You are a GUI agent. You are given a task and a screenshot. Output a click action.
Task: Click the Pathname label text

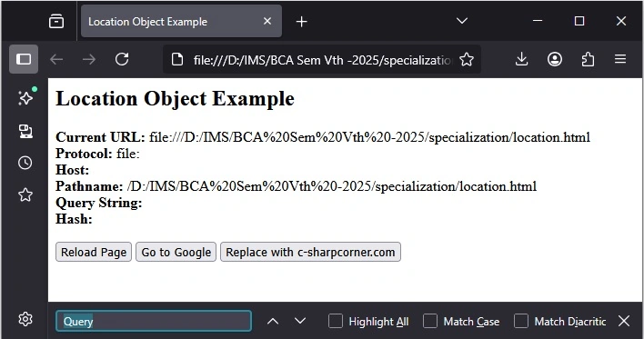(x=89, y=186)
